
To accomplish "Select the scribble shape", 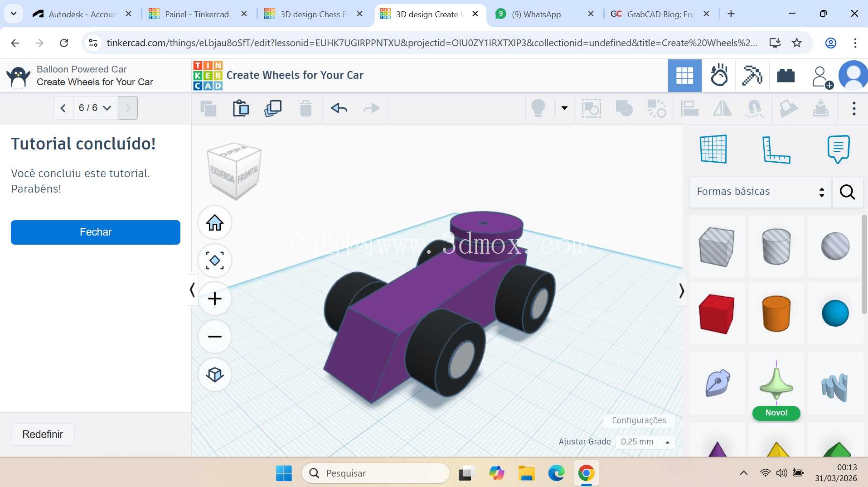I will click(717, 384).
